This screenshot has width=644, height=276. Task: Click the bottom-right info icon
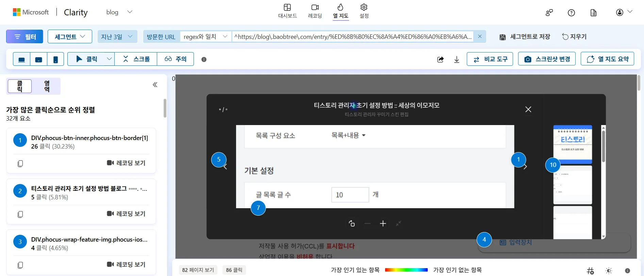click(628, 271)
